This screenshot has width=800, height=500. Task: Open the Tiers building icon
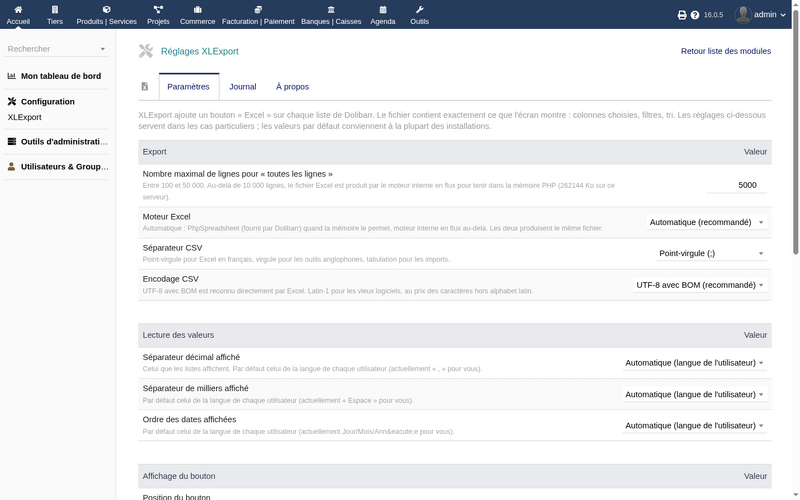point(55,9)
